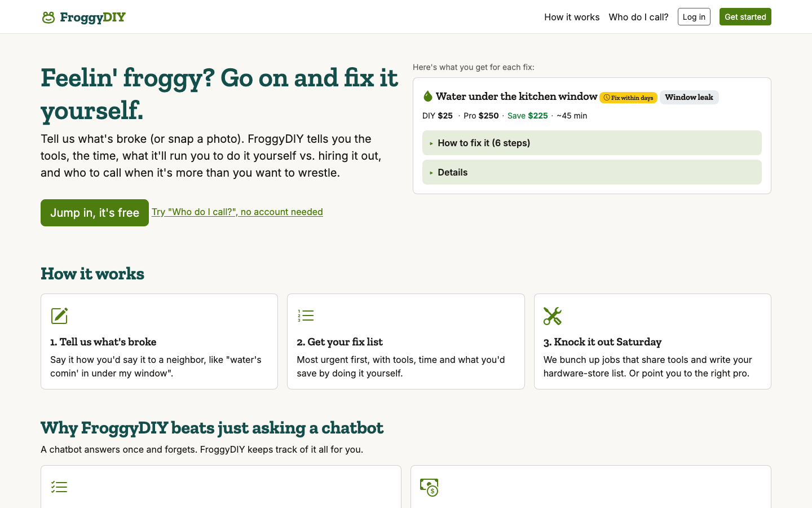Click the money savings icon in the lower right card
This screenshot has width=812, height=508.
coord(429,487)
